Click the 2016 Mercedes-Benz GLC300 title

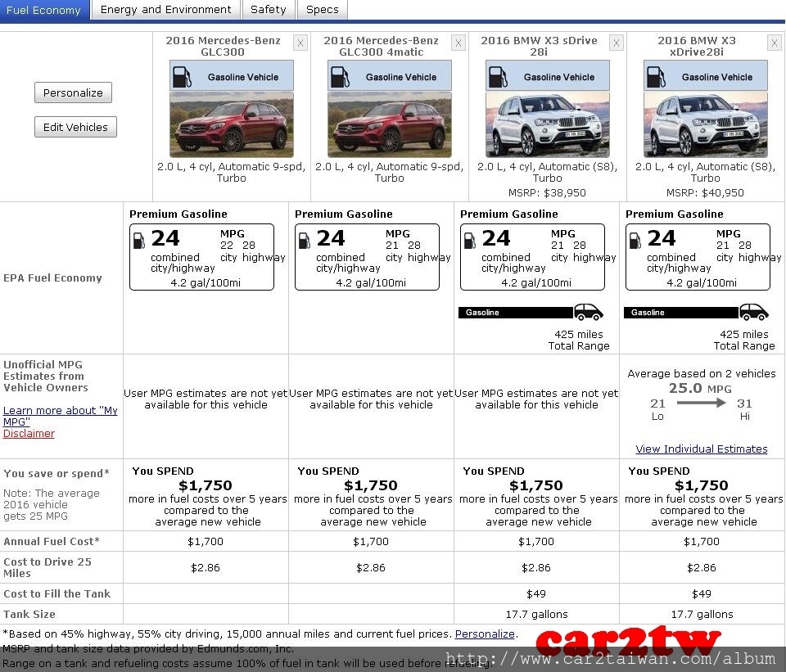pos(223,46)
